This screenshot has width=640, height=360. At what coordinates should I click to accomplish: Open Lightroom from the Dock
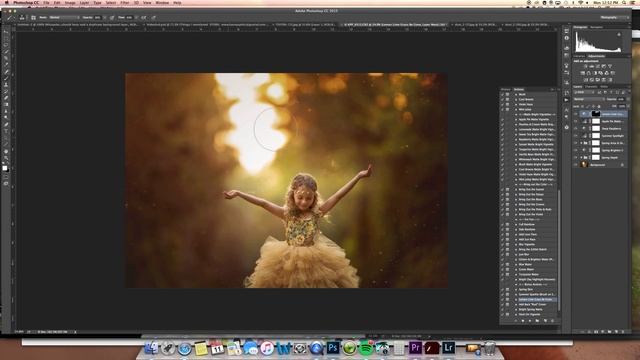point(448,348)
